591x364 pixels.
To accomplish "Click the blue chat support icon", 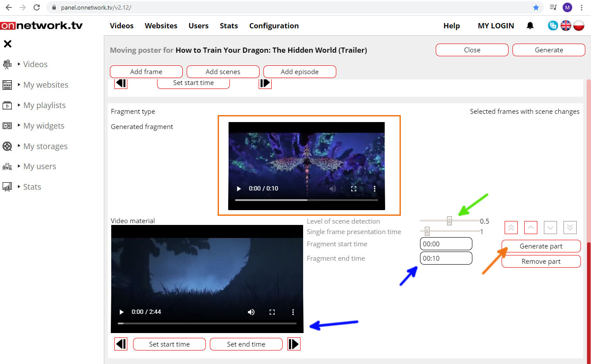I will tap(553, 26).
